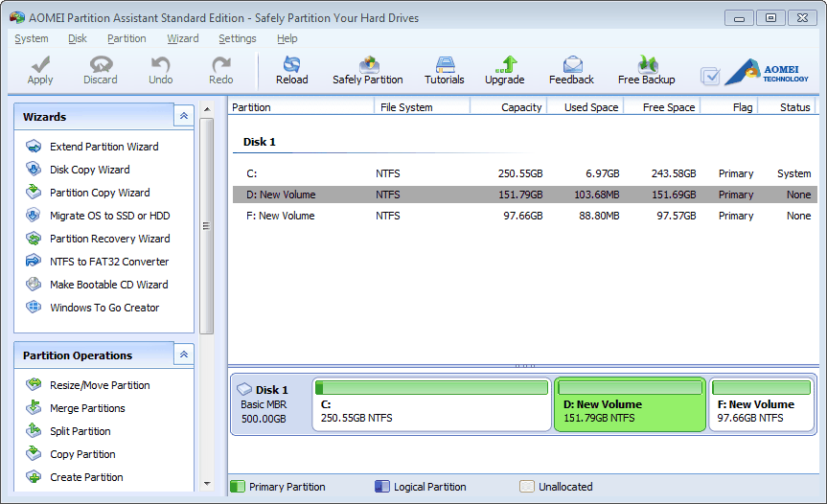The image size is (827, 504).
Task: Select the C: partition row
Action: coord(525,173)
